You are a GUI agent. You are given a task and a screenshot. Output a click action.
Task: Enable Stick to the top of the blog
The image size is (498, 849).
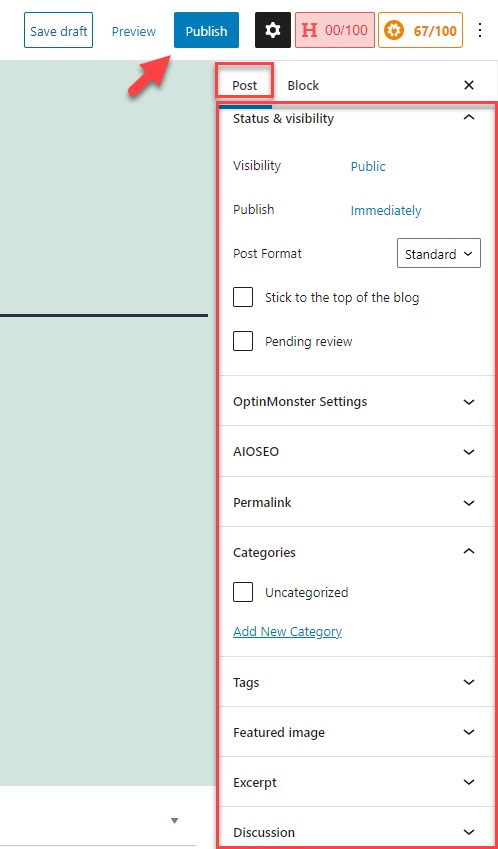coord(243,297)
